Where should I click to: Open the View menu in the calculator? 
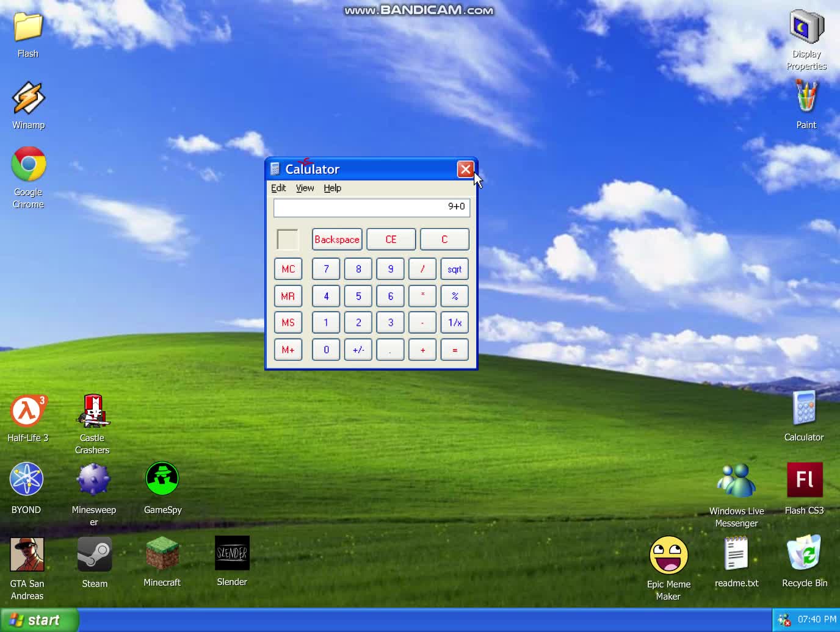pos(305,188)
